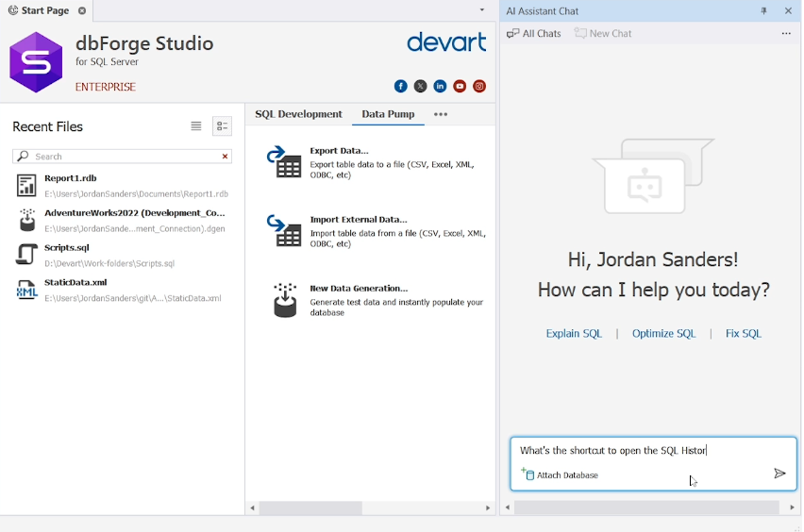The height and width of the screenshot is (532, 804).
Task: Open the document tabs dropdown arrow
Action: 482,9
